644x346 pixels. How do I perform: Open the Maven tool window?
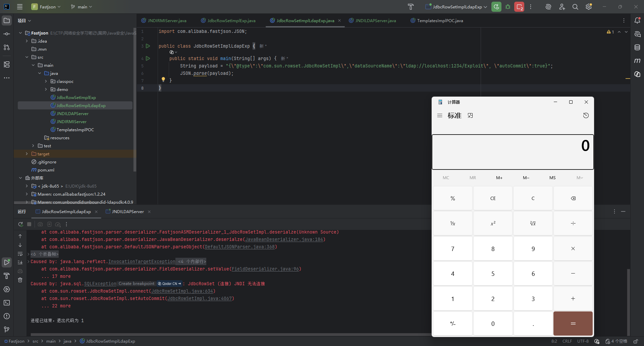click(637, 61)
